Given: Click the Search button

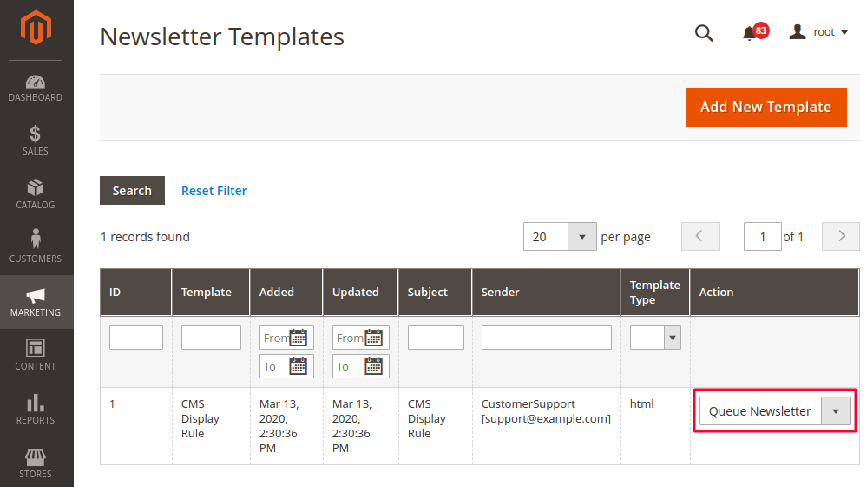Looking at the screenshot, I should click(132, 191).
